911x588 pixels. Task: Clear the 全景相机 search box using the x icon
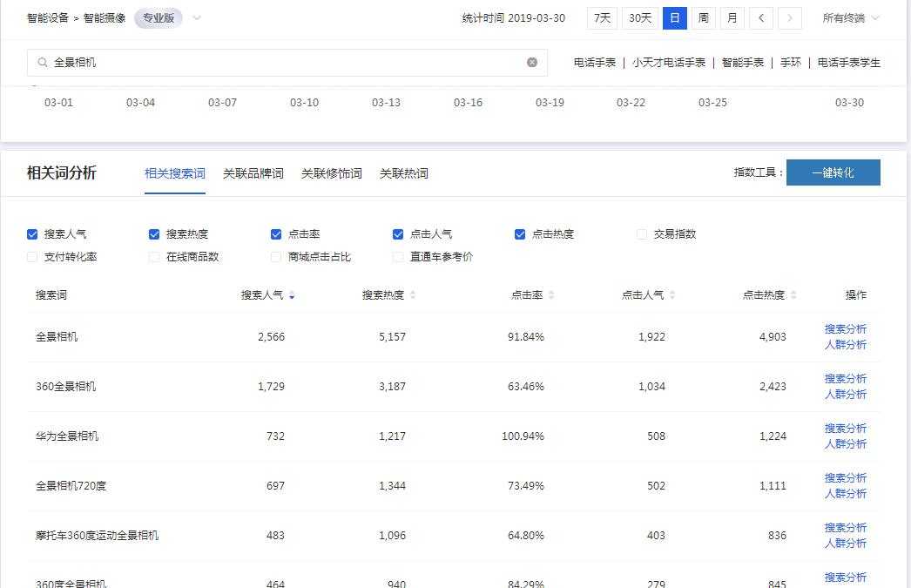[530, 62]
